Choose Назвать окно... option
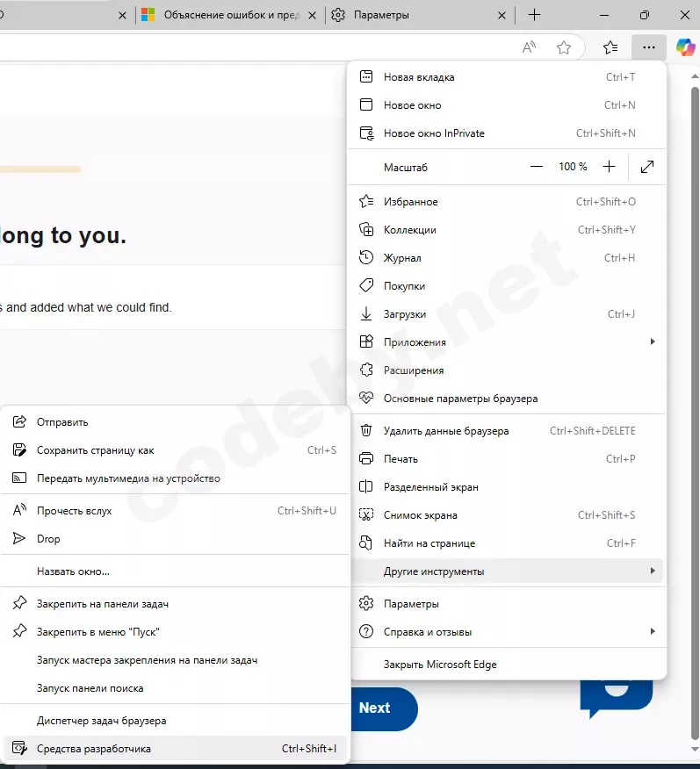Image resolution: width=700 pixels, height=769 pixels. (x=175, y=571)
